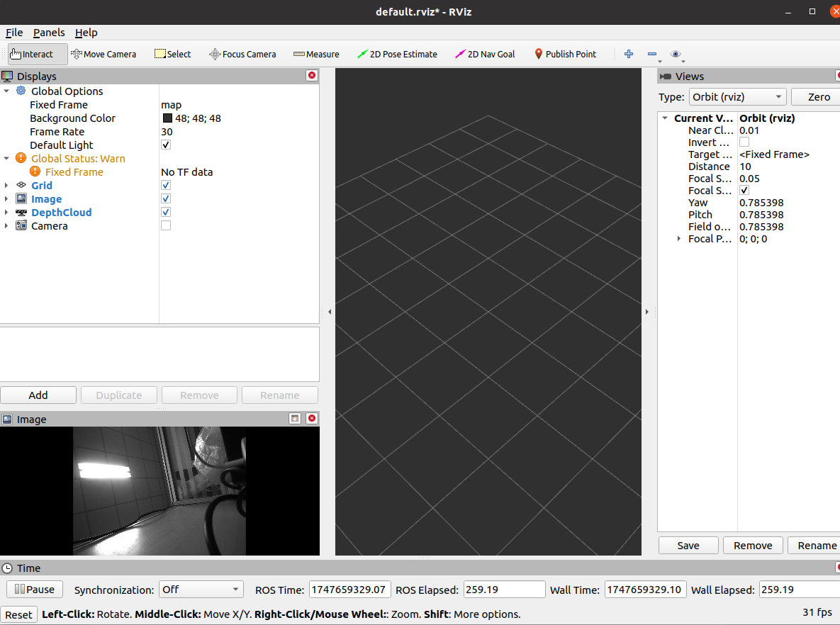Click the Camera display icon
Image resolution: width=840 pixels, height=625 pixels.
coord(21,225)
